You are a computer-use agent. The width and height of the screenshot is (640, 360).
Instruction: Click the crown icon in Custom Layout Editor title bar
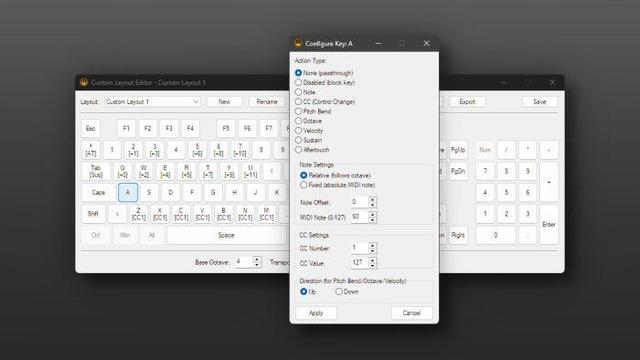point(84,82)
